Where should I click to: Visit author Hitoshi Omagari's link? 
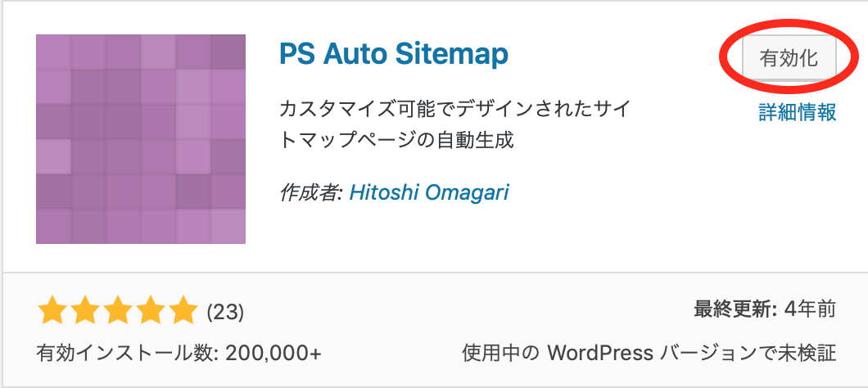[x=429, y=192]
